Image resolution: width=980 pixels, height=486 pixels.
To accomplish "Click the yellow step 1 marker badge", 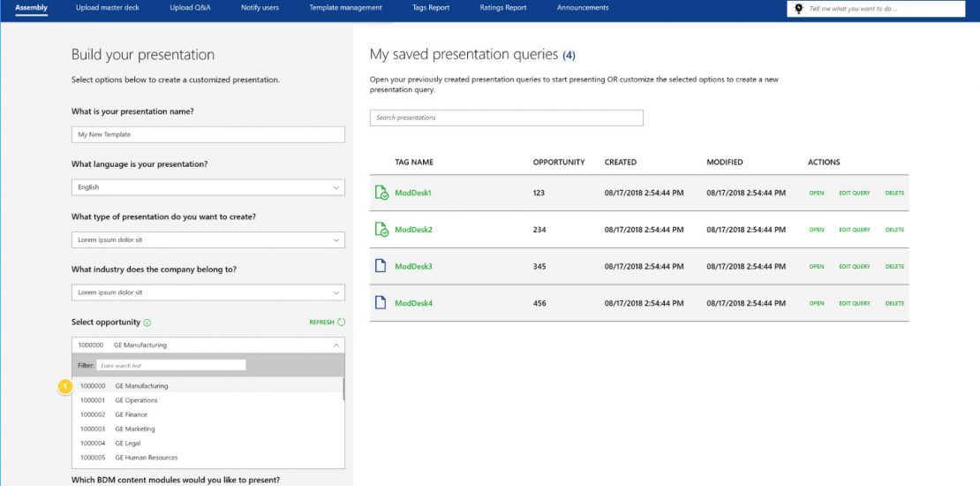I will click(64, 386).
